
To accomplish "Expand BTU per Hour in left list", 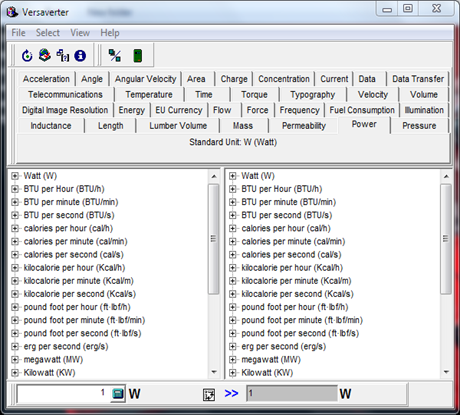I will (15, 189).
